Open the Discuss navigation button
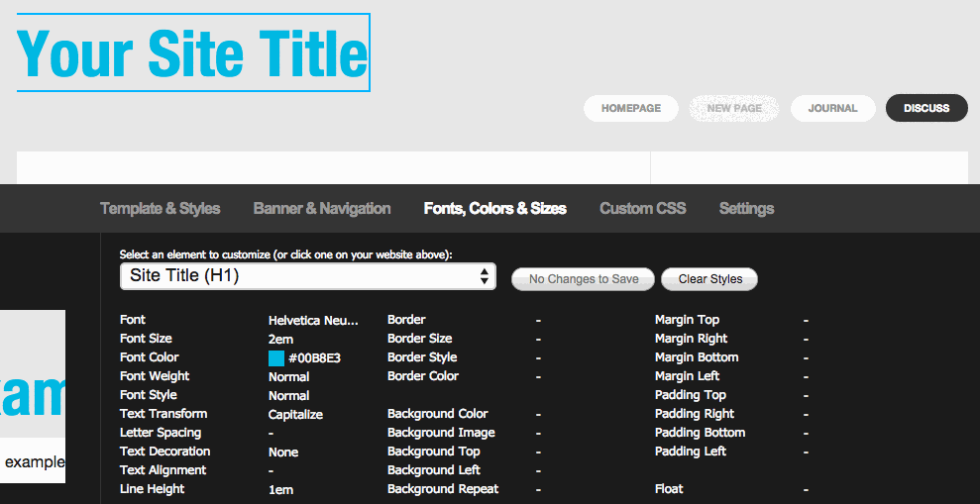Viewport: 980px width, 504px height. pyautogui.click(x=926, y=108)
